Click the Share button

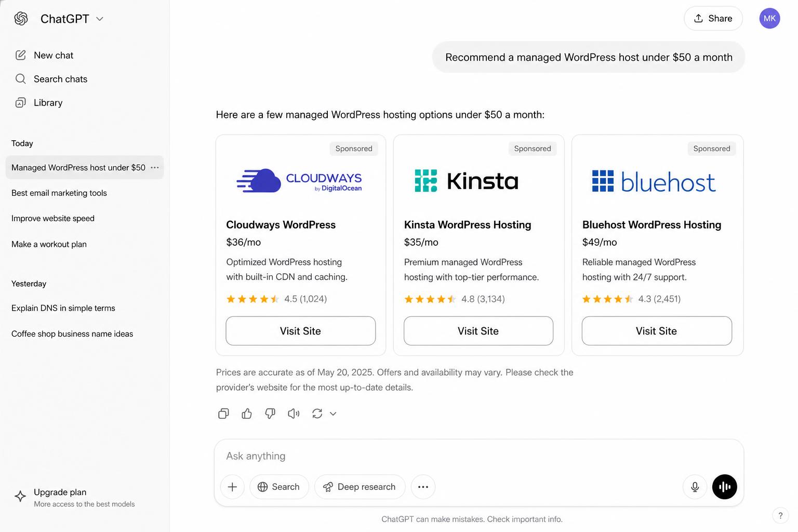coord(713,18)
